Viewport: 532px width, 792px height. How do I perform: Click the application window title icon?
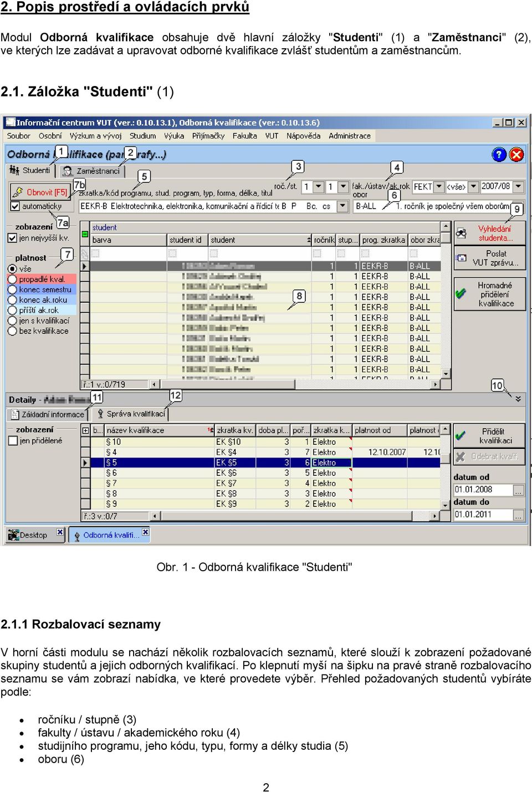click(10, 123)
